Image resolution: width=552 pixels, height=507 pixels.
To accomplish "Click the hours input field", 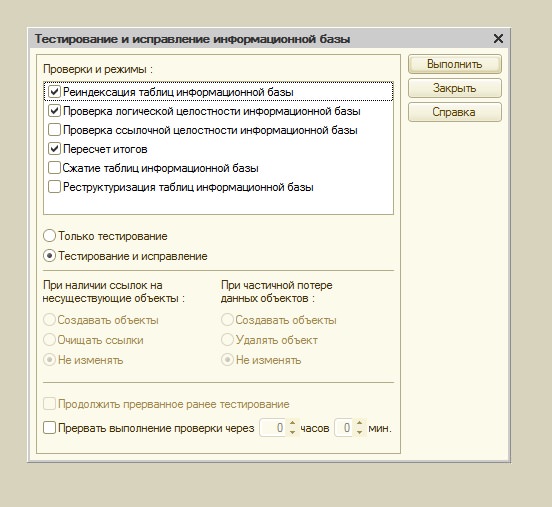I will coord(274,428).
